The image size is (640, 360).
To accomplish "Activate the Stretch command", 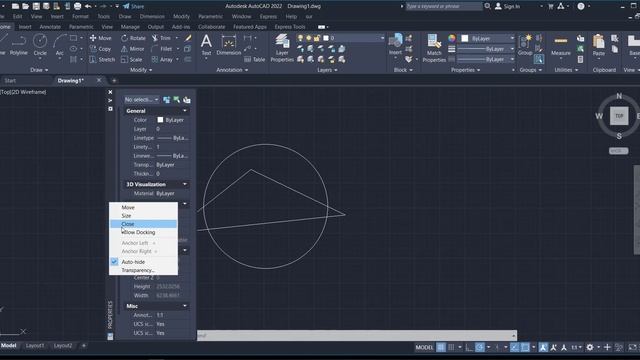I will pyautogui.click(x=102, y=59).
